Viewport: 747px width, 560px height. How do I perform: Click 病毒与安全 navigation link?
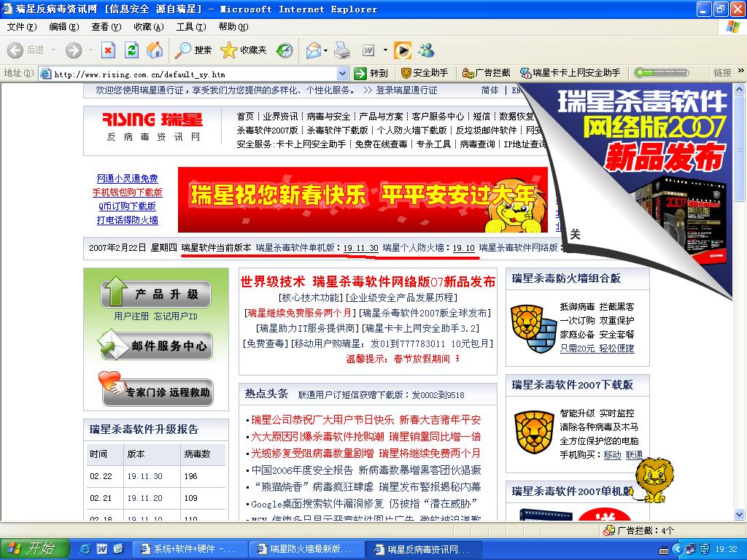[329, 116]
